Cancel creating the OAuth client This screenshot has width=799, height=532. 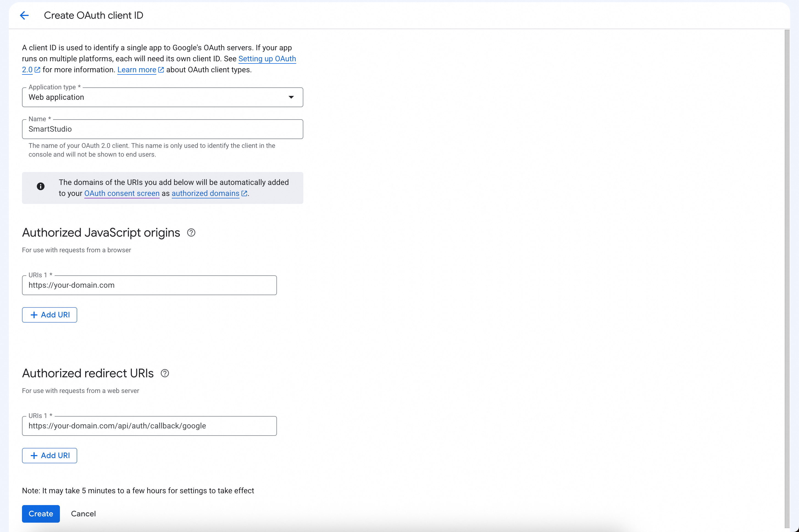(83, 514)
